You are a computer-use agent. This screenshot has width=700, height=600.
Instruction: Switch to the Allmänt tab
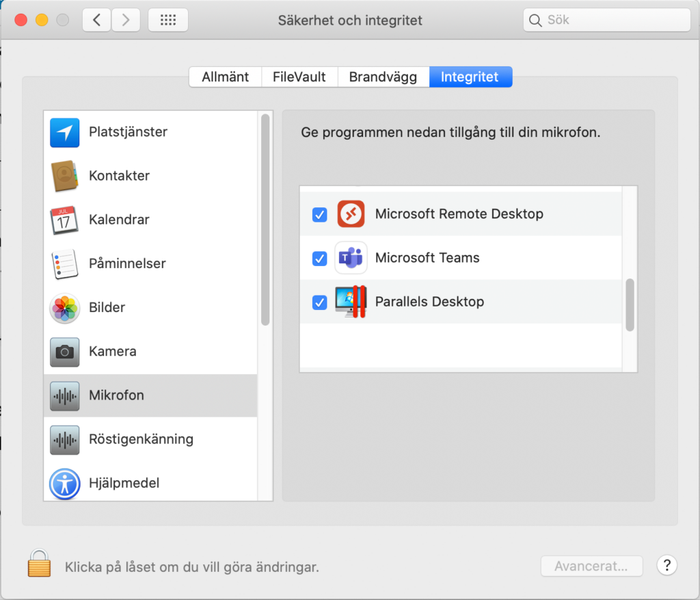click(x=226, y=77)
